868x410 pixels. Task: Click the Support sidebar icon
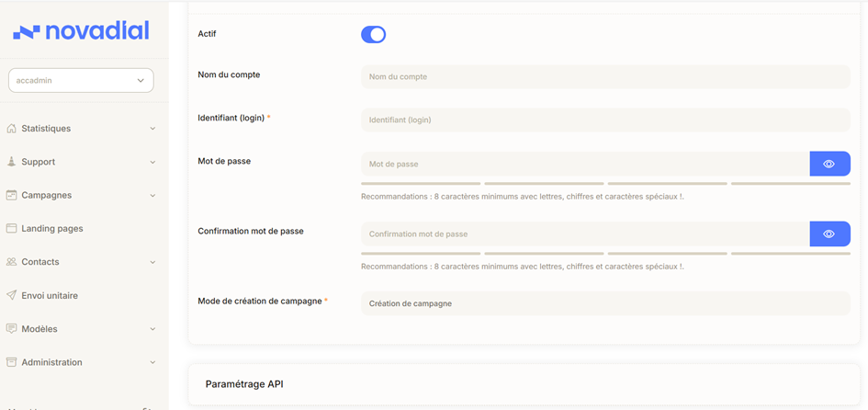[x=12, y=162]
